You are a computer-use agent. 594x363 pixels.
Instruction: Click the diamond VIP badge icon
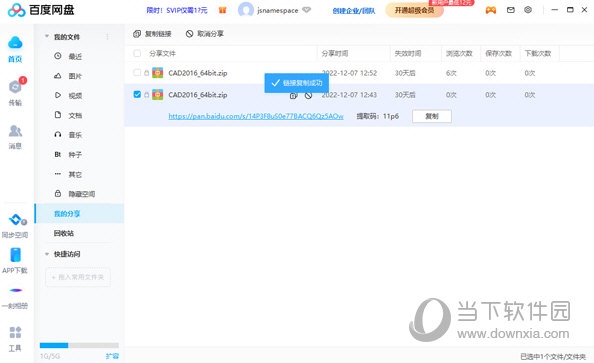click(306, 10)
